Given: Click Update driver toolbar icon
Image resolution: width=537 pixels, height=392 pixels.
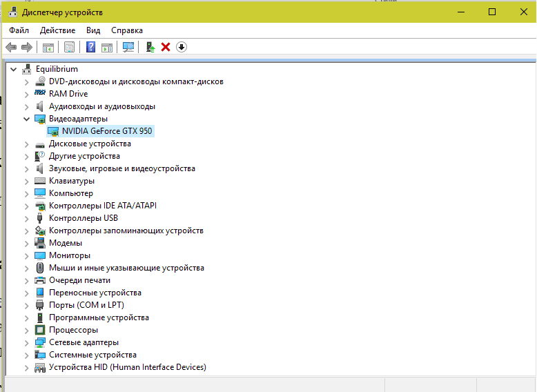Looking at the screenshot, I should 150,47.
